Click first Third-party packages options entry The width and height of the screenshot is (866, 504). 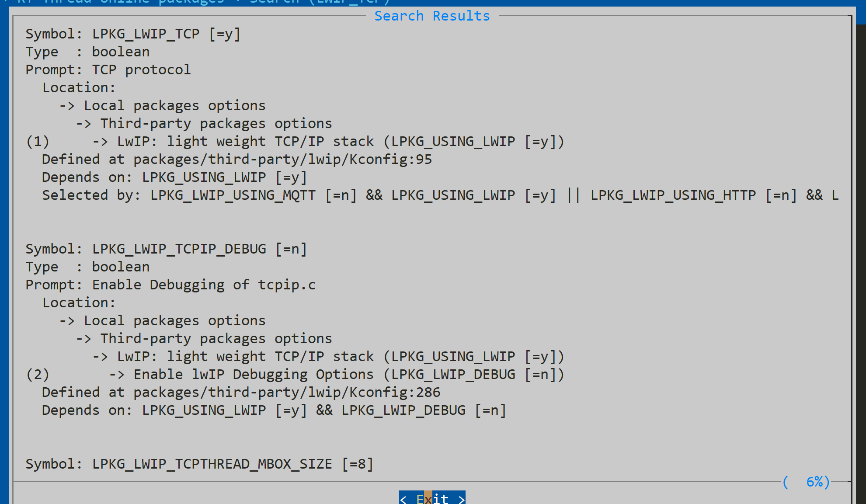coord(216,124)
